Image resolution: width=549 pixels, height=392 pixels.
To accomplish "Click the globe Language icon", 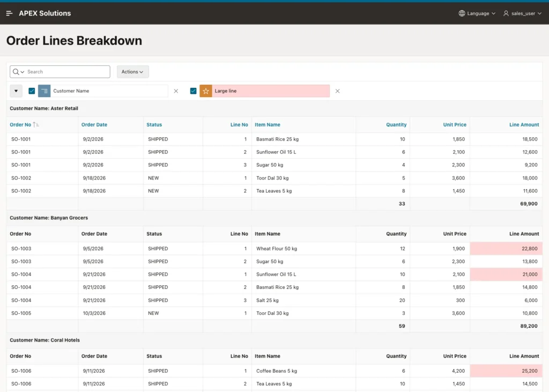I will coord(462,13).
